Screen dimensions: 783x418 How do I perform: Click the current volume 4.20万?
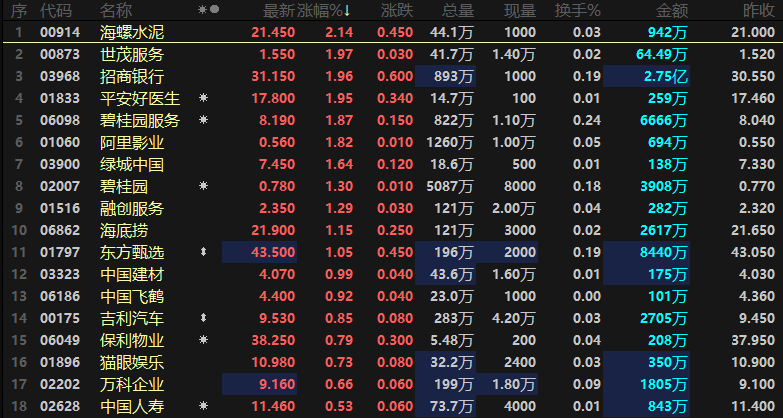point(514,318)
